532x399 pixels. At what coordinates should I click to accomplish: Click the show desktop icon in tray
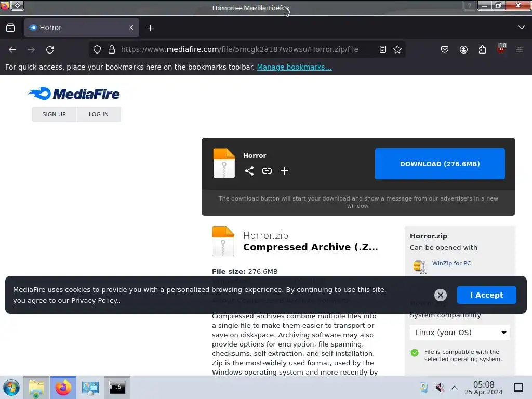pyautogui.click(x=518, y=388)
